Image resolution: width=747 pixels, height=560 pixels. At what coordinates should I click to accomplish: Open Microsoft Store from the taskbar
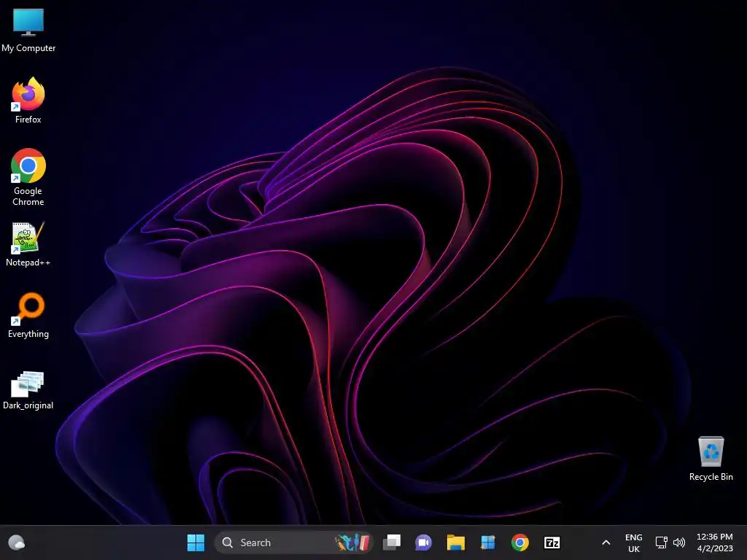coord(488,542)
